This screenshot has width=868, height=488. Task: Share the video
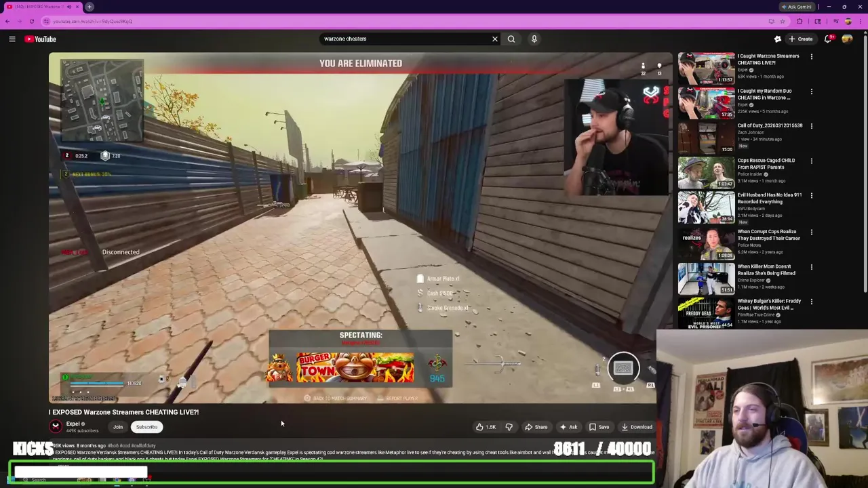(536, 427)
